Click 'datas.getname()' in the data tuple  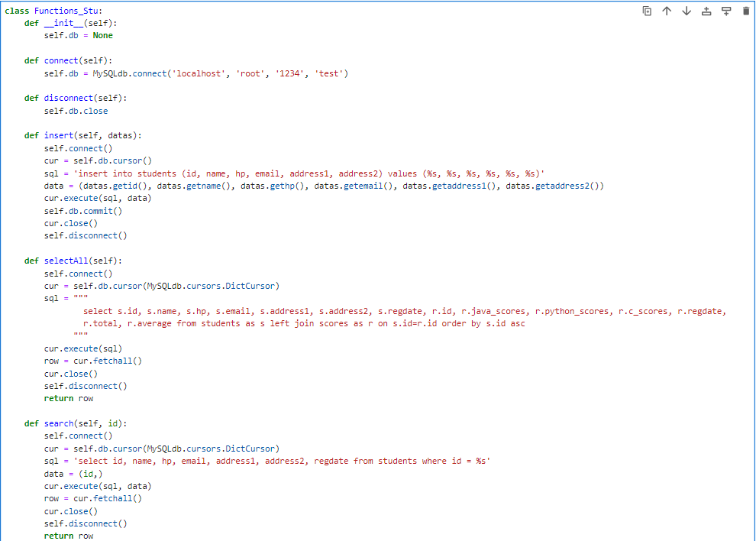point(194,186)
